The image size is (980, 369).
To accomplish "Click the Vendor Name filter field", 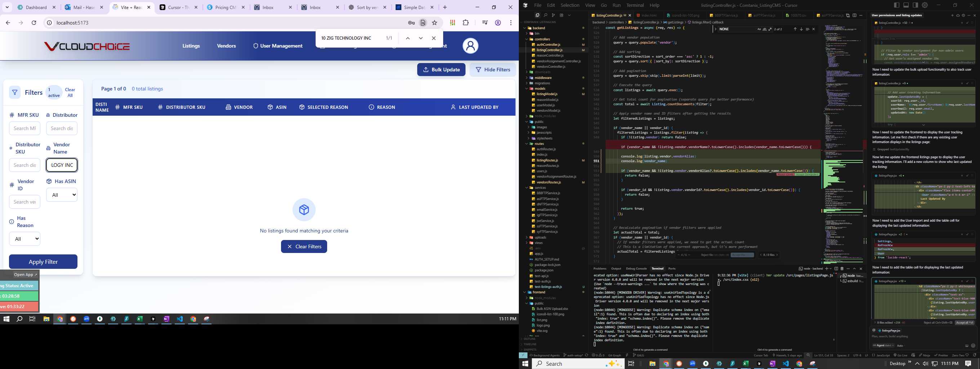I will (x=62, y=165).
